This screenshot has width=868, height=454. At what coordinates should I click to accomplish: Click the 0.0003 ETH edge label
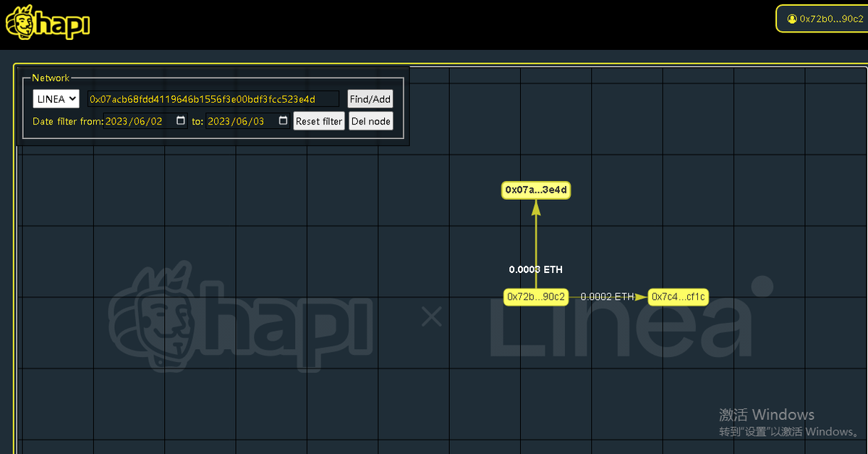536,269
